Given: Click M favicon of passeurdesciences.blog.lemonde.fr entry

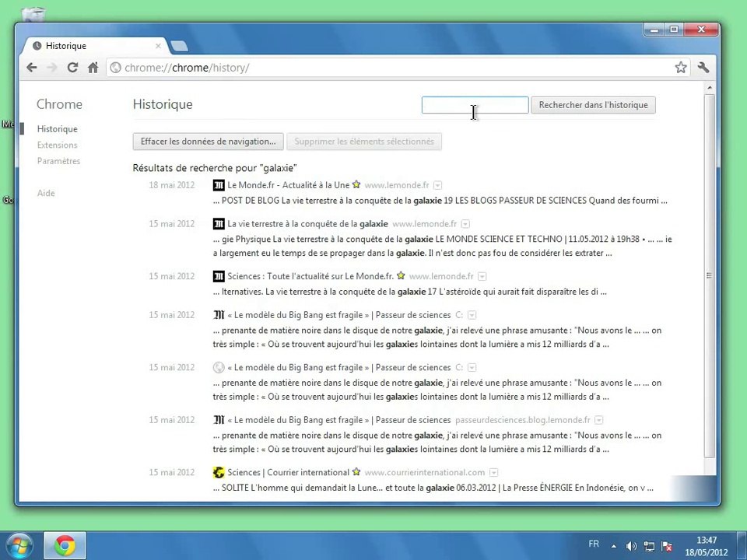Looking at the screenshot, I should click(x=219, y=420).
